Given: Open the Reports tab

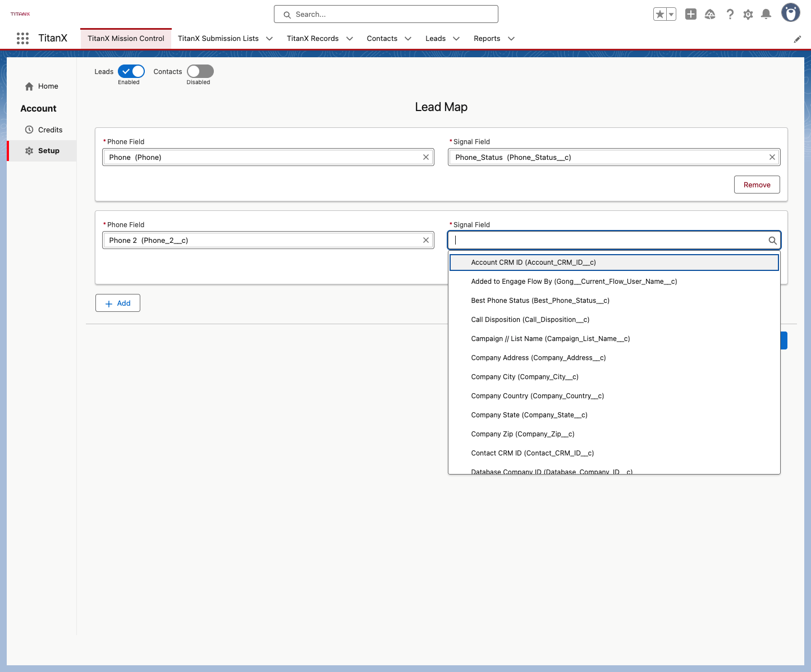Looking at the screenshot, I should [x=487, y=39].
